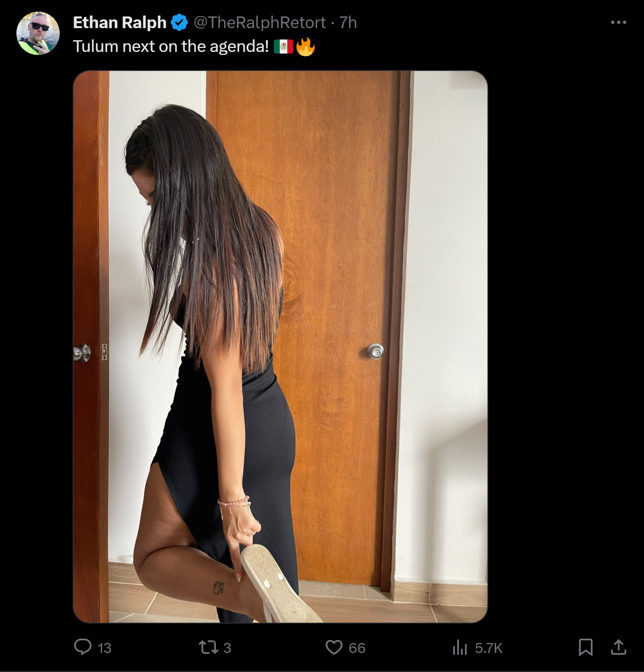
Task: Repost the tweet with the retweet icon
Action: tap(208, 647)
